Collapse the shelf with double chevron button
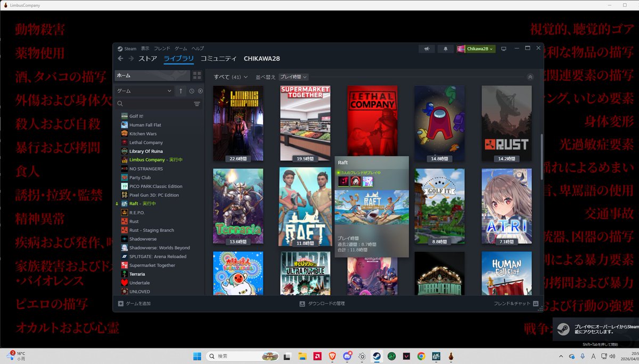Screen dimensions: 639x364 (x=530, y=77)
